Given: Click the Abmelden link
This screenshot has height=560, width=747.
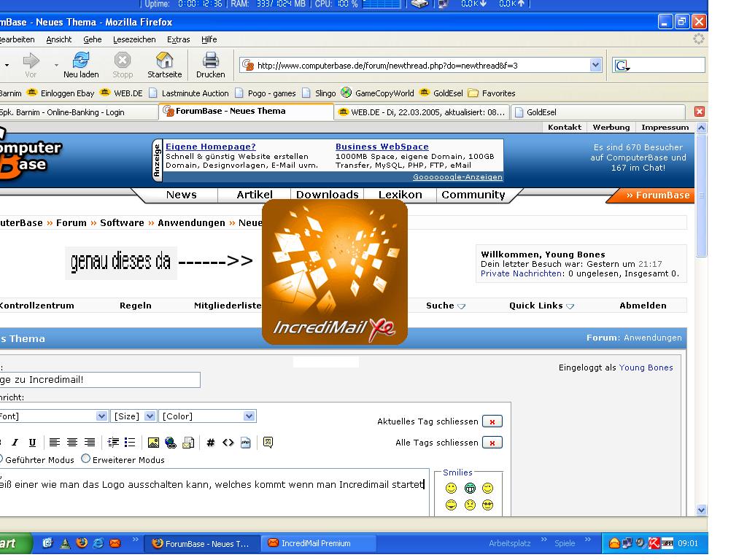Looking at the screenshot, I should tap(643, 306).
